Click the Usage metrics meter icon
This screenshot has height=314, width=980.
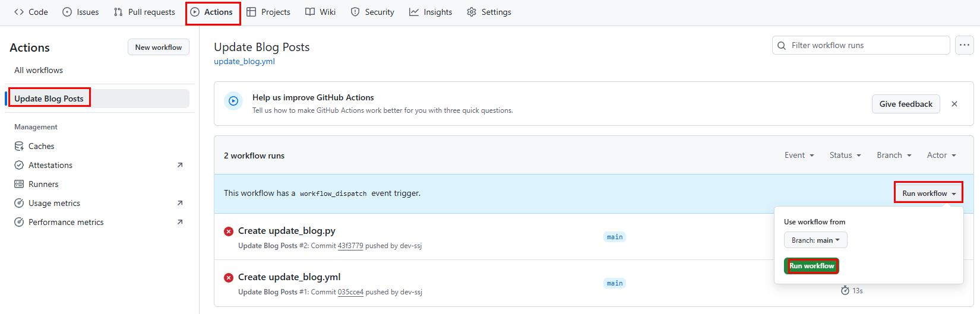point(19,203)
